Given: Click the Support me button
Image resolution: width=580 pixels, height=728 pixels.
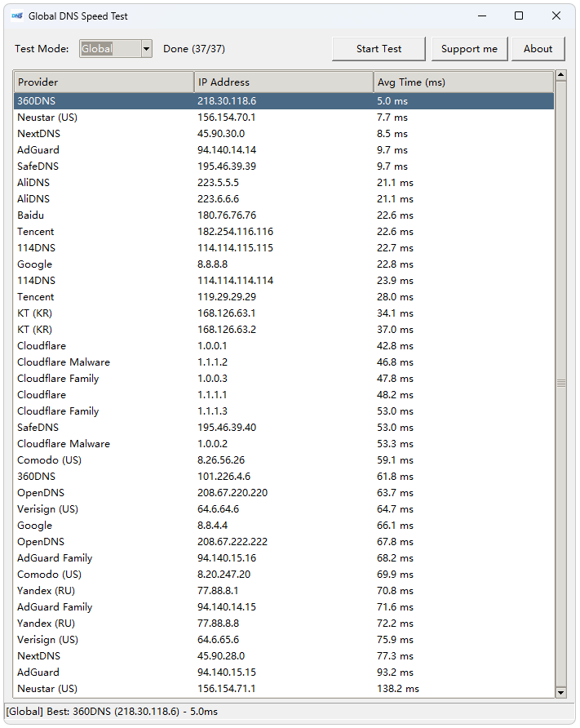Looking at the screenshot, I should [x=469, y=49].
